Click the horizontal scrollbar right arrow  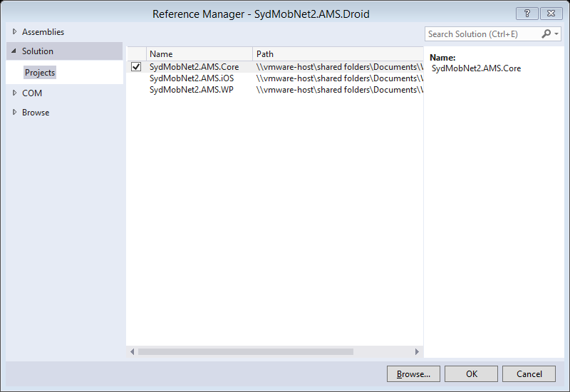tap(417, 351)
